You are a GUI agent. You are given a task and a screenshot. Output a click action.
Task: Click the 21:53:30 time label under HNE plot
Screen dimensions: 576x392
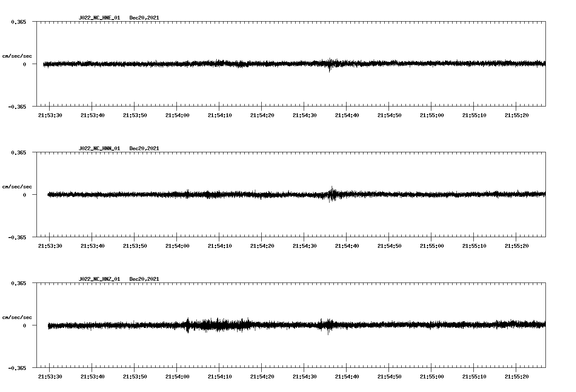(50, 115)
